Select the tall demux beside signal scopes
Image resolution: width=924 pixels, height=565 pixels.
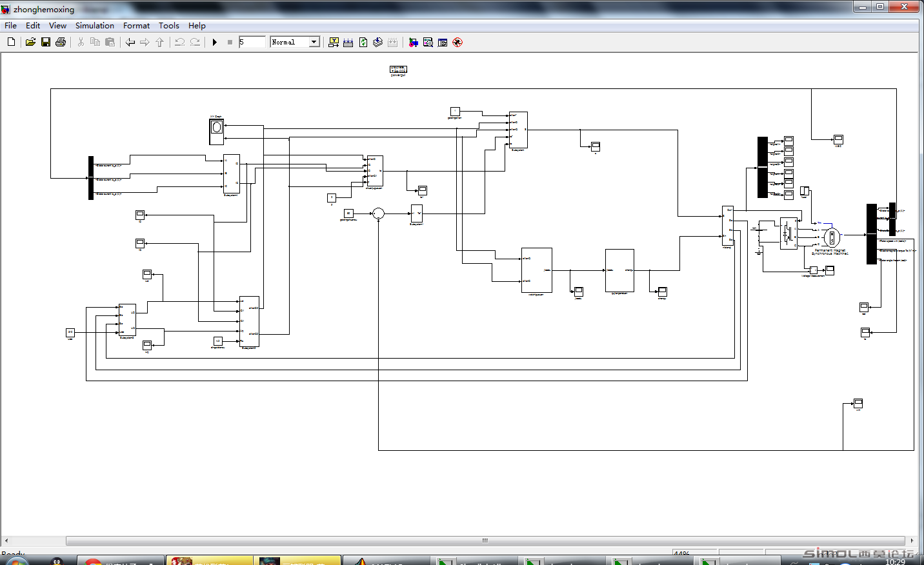coord(763,167)
